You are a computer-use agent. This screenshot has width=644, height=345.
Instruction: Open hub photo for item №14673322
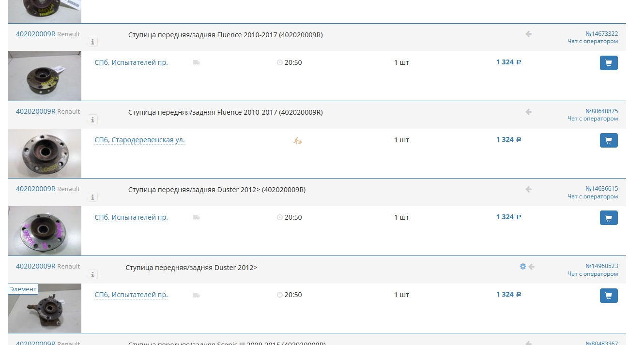45,75
